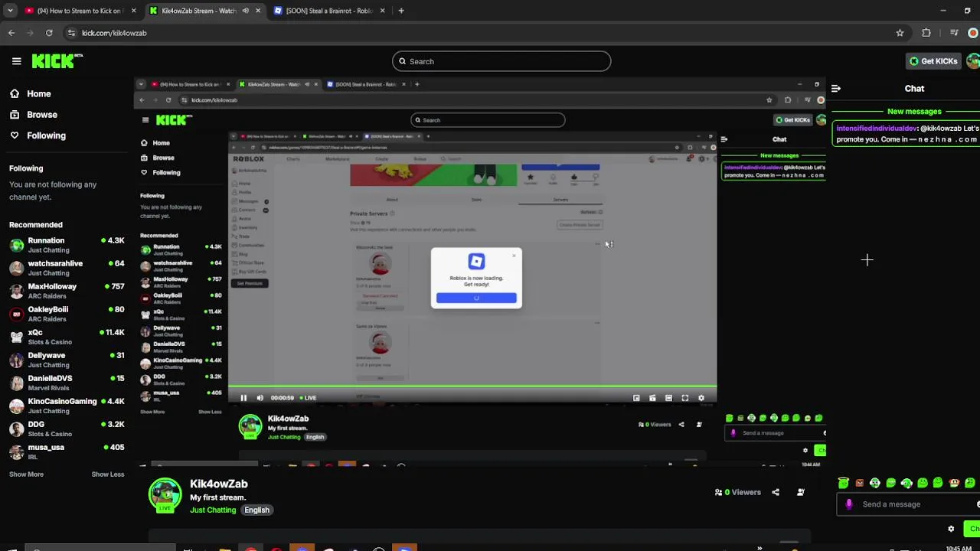Viewport: 980px width, 551px height.
Task: View site information icon left of kick.com/kik4owzab
Action: (x=71, y=33)
